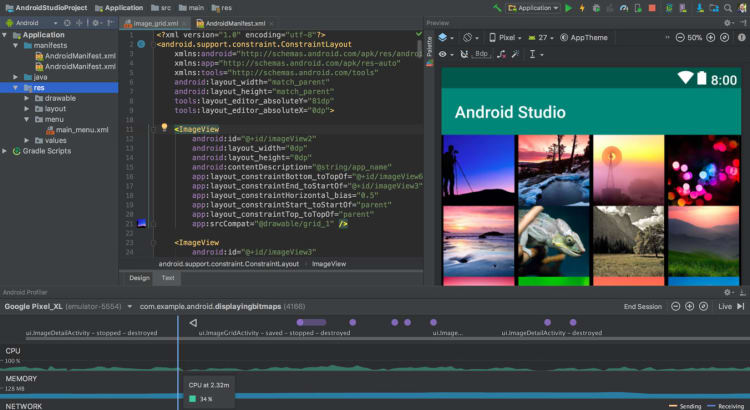The height and width of the screenshot is (410, 750).
Task: Switch to the image_grid.xml editor tab
Action: (x=155, y=23)
